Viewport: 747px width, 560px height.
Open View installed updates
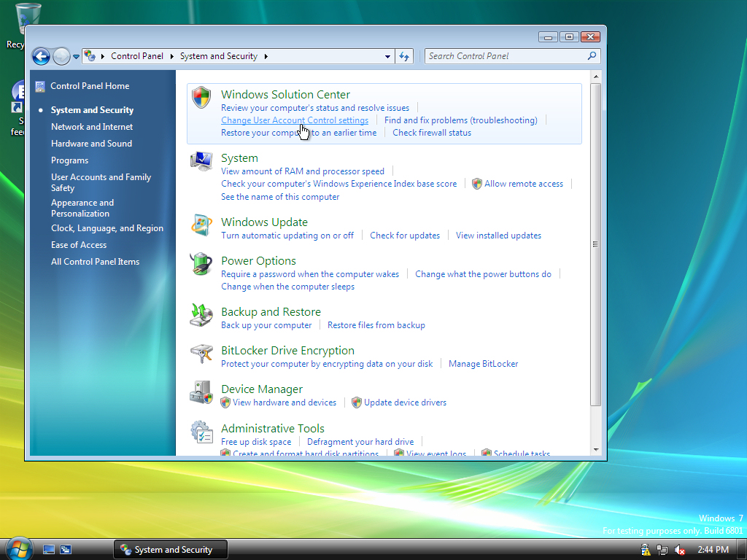click(x=498, y=236)
